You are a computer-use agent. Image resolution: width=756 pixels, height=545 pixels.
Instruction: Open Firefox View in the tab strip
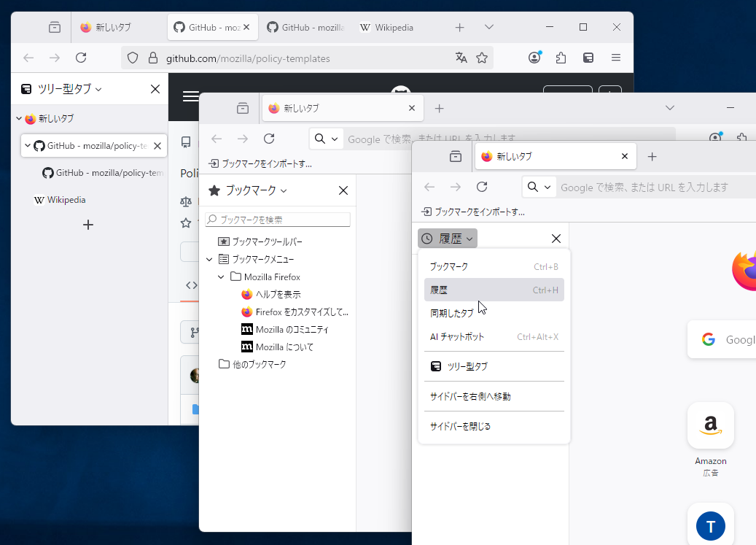[x=54, y=26]
